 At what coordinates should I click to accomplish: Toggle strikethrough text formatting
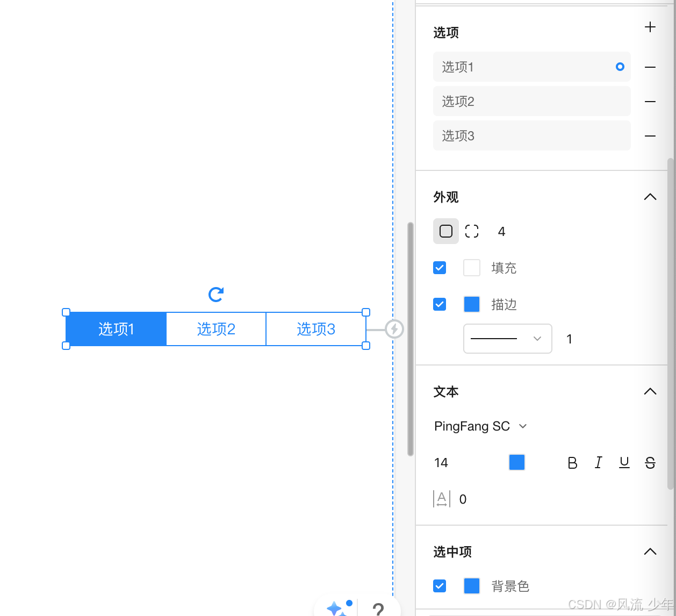650,463
